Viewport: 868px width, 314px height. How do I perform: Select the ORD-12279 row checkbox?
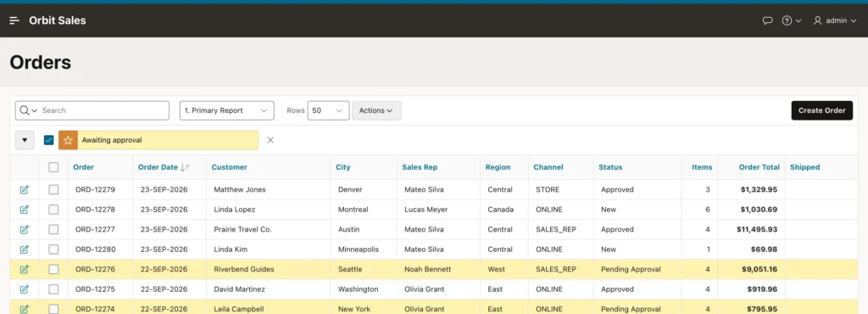point(53,189)
